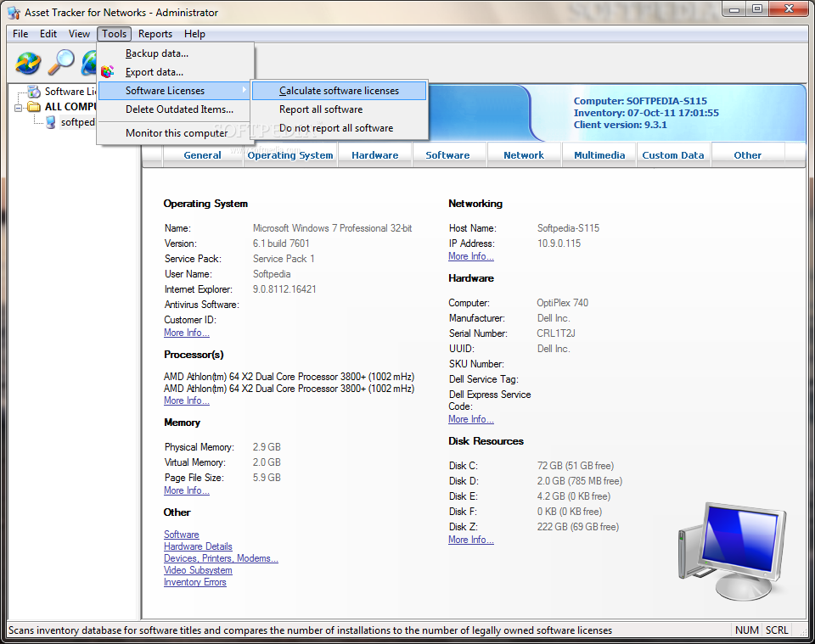Open More Info under Networking
The image size is (815, 644).
tap(471, 256)
